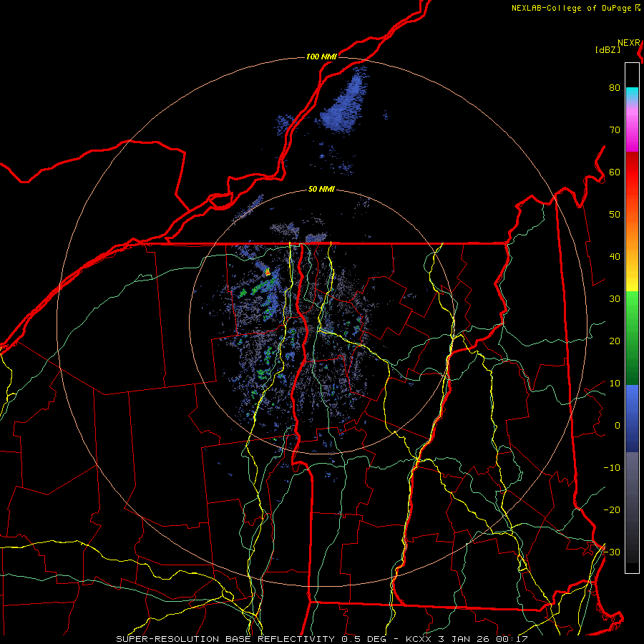644x644 pixels.
Task: Select the -10 dBZ scale value
Action: [612, 468]
